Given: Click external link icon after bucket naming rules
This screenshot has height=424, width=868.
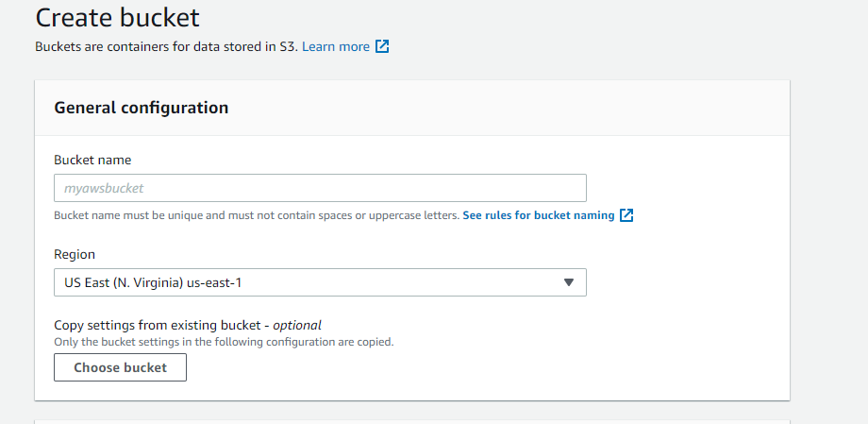Looking at the screenshot, I should [626, 215].
